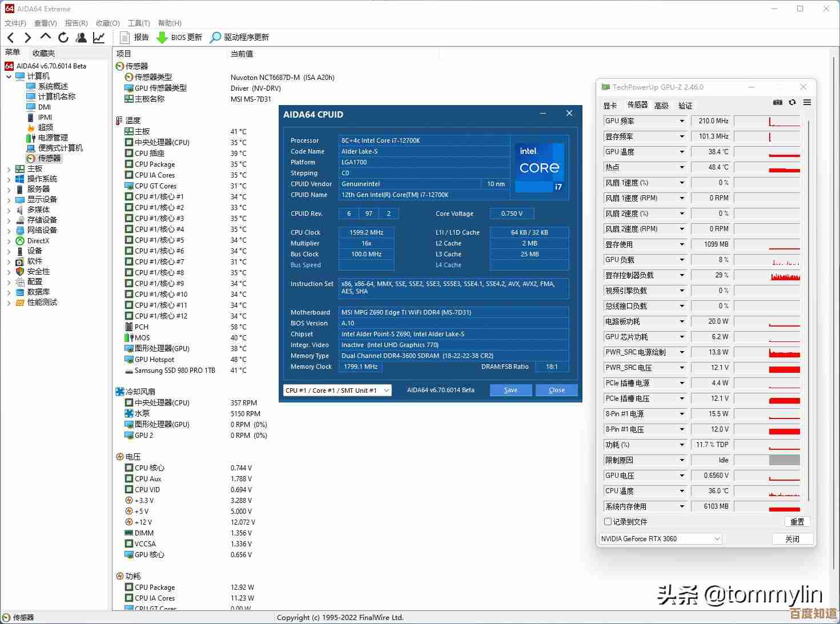Viewport: 840px width, 624px height.
Task: Click the line graph icon in AIDA64 toolbar
Action: pos(99,38)
